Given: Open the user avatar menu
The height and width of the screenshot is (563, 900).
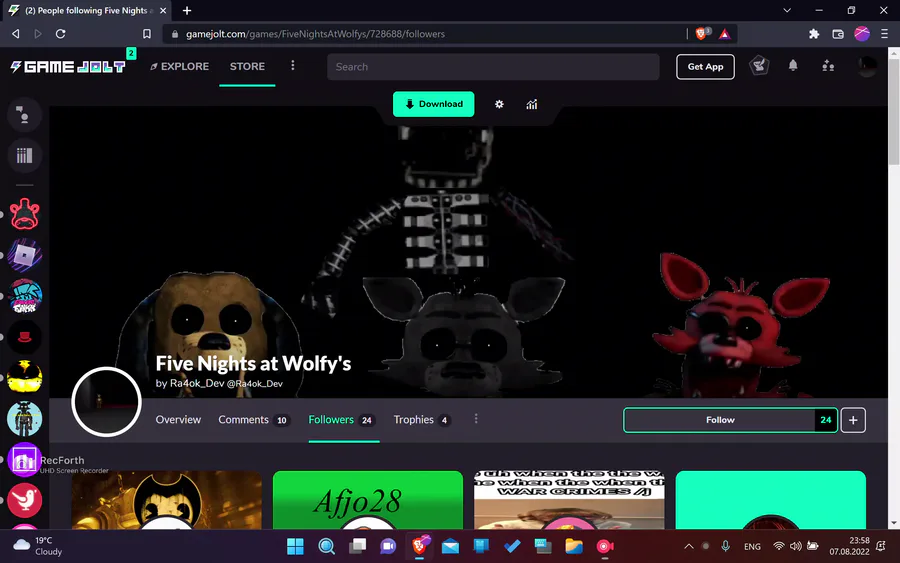Looking at the screenshot, I should pyautogui.click(x=867, y=66).
